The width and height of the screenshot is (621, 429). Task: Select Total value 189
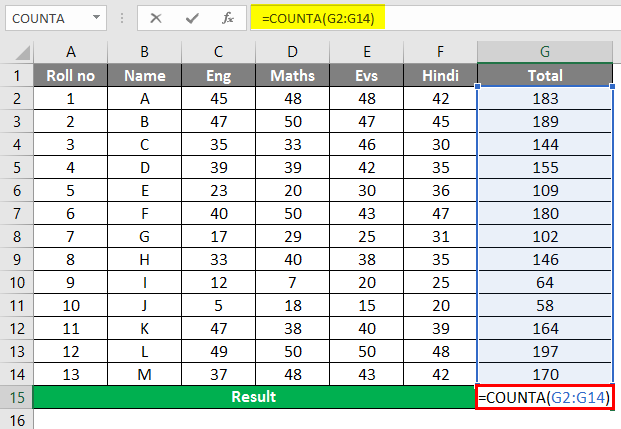click(x=545, y=121)
